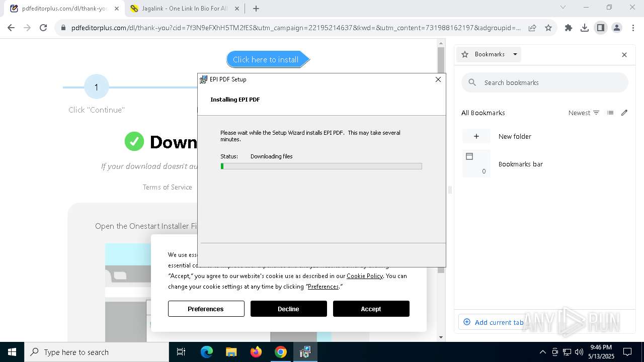Switch to the Jagalink tab
Image resolution: width=644 pixels, height=362 pixels.
(x=185, y=9)
